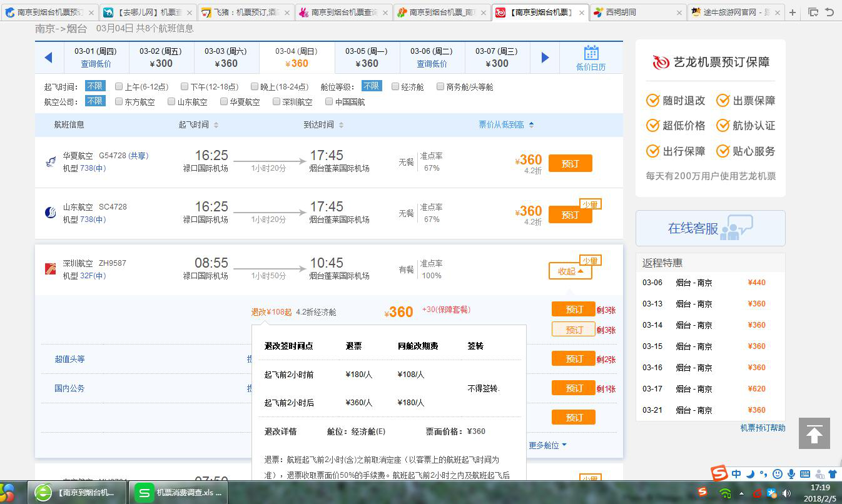
Task: Click the 华夏航空 airline logo for flight G54728
Action: point(51,161)
